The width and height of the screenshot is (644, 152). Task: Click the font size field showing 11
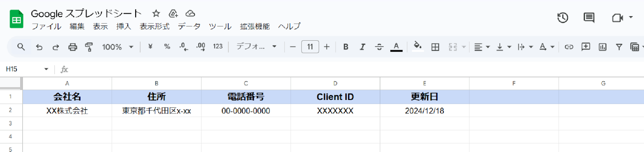pos(310,47)
